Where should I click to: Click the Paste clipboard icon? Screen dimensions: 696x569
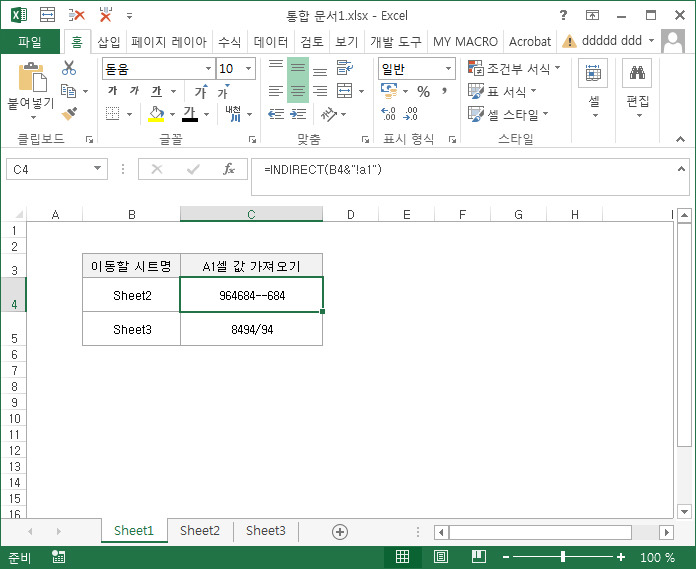pos(32,77)
